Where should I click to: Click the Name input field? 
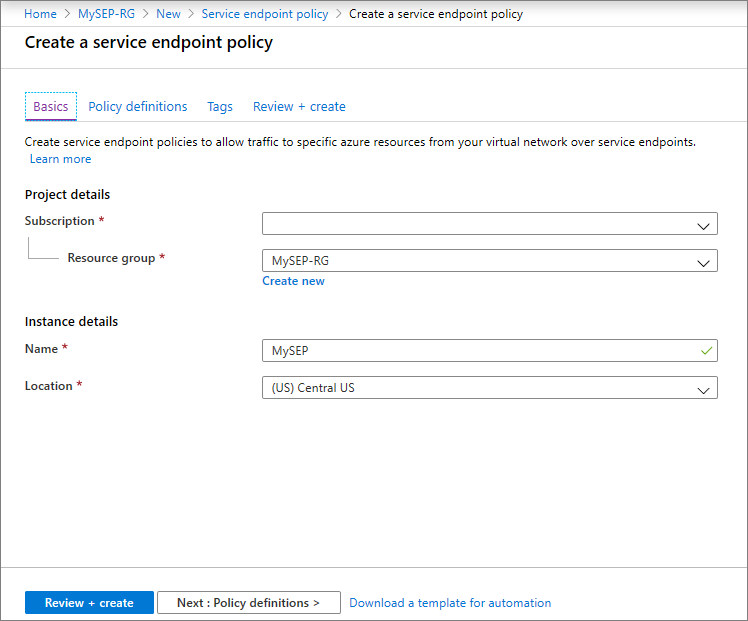point(480,351)
